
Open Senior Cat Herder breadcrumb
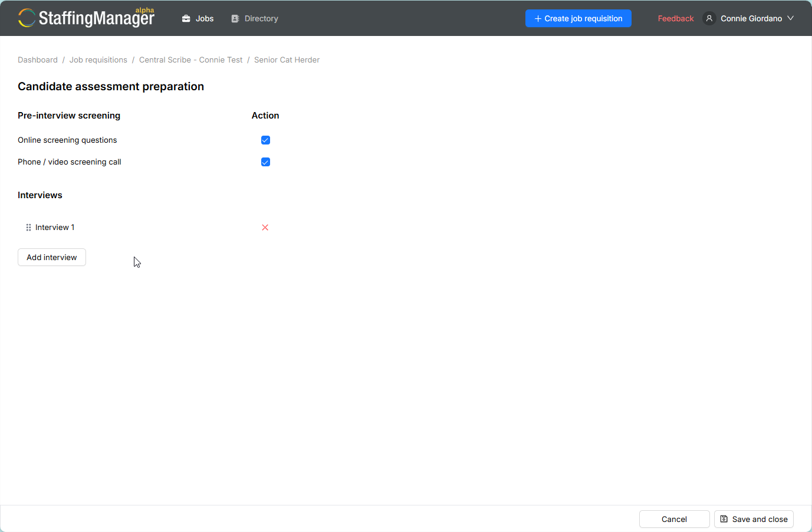coord(287,60)
